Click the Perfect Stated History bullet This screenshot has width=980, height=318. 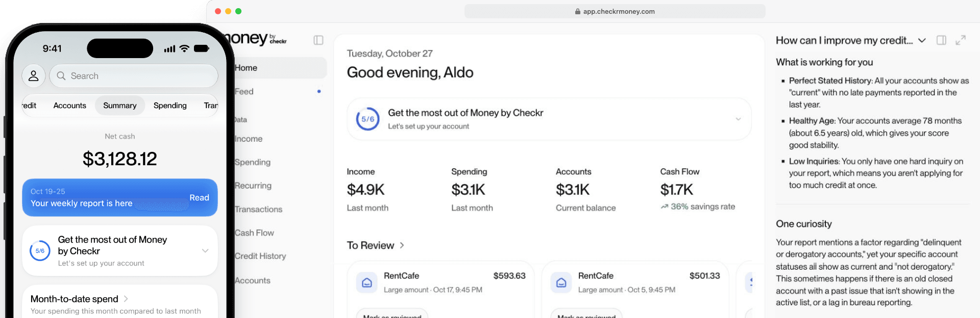point(878,92)
